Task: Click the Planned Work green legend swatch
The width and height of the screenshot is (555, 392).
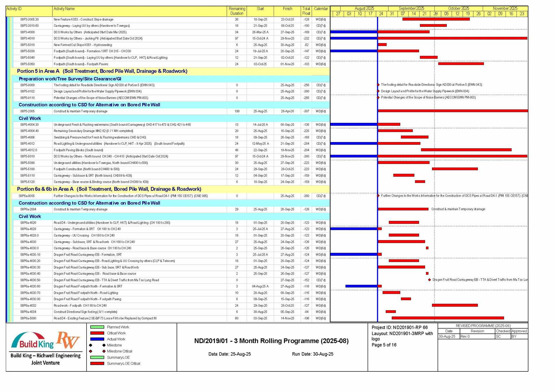Action: click(97, 327)
